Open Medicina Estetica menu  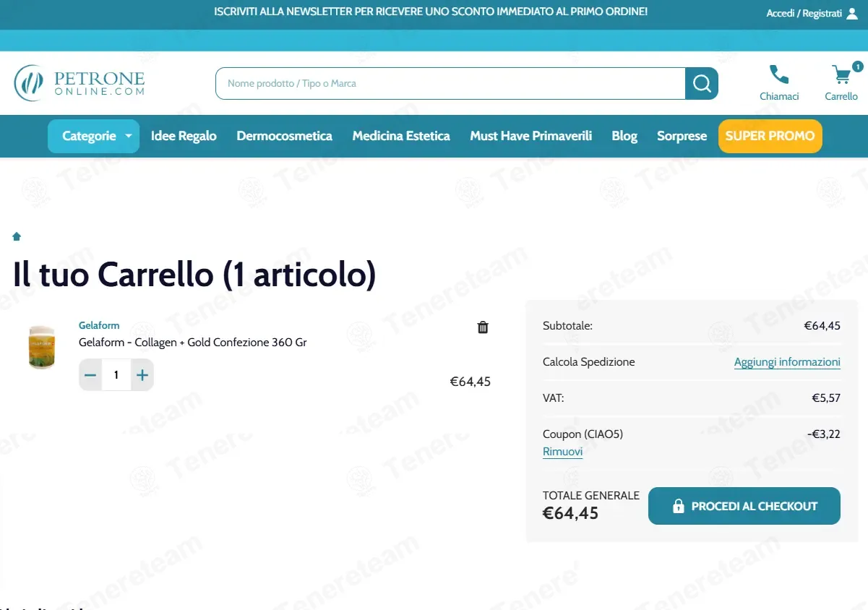coord(401,136)
